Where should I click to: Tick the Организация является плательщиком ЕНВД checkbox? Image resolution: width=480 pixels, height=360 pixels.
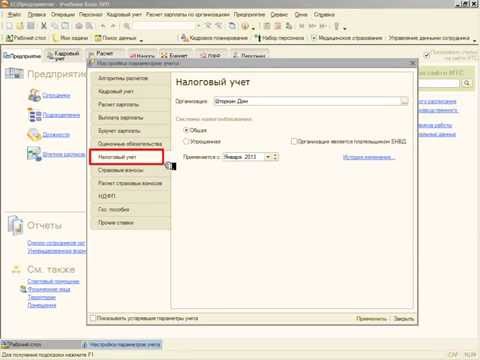(x=294, y=141)
